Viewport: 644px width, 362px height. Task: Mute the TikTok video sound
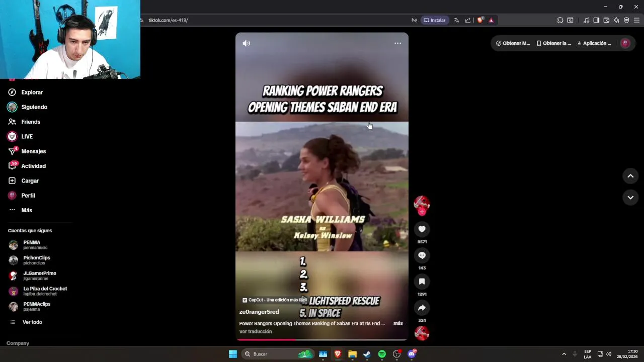click(246, 43)
